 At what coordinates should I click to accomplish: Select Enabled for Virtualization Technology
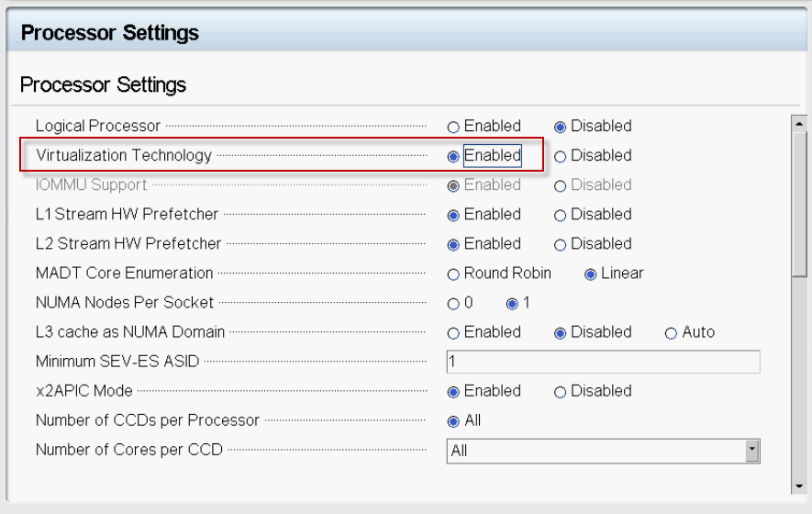pos(453,156)
